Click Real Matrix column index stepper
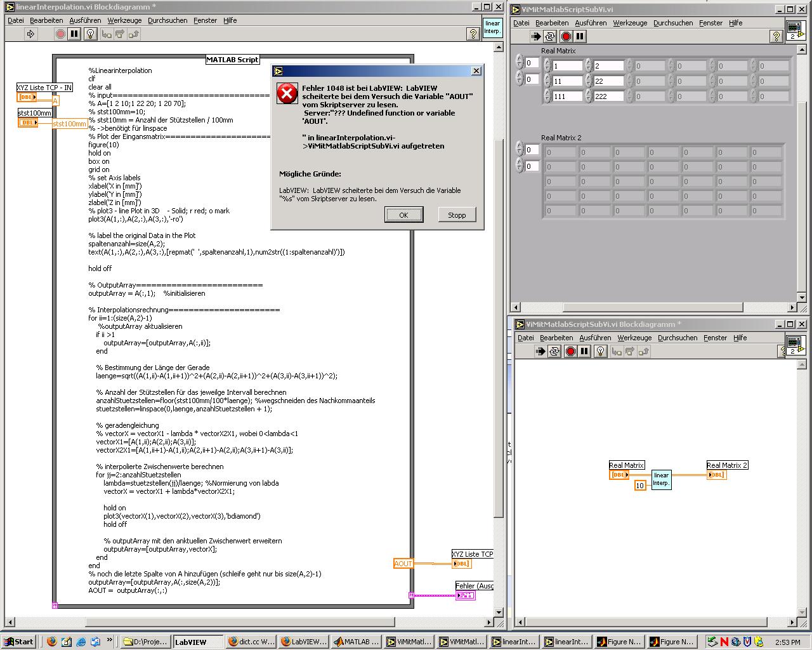The width and height of the screenshot is (812, 650). click(520, 79)
